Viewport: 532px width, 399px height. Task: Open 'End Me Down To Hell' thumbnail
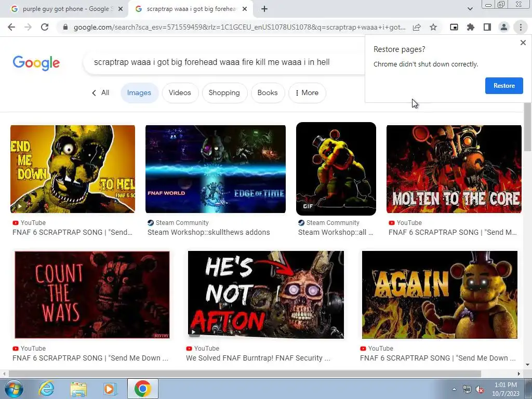73,169
